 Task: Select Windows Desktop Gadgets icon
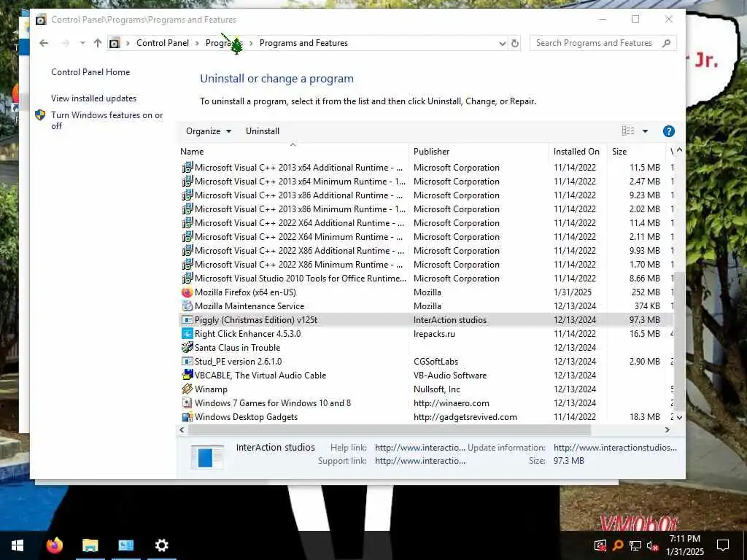tap(187, 416)
